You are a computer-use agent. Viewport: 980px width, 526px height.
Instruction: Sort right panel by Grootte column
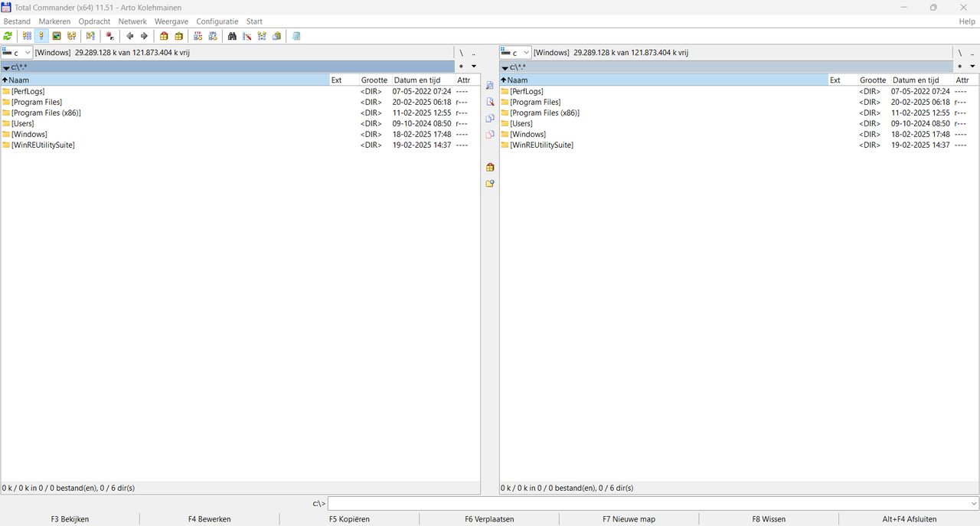pos(874,80)
